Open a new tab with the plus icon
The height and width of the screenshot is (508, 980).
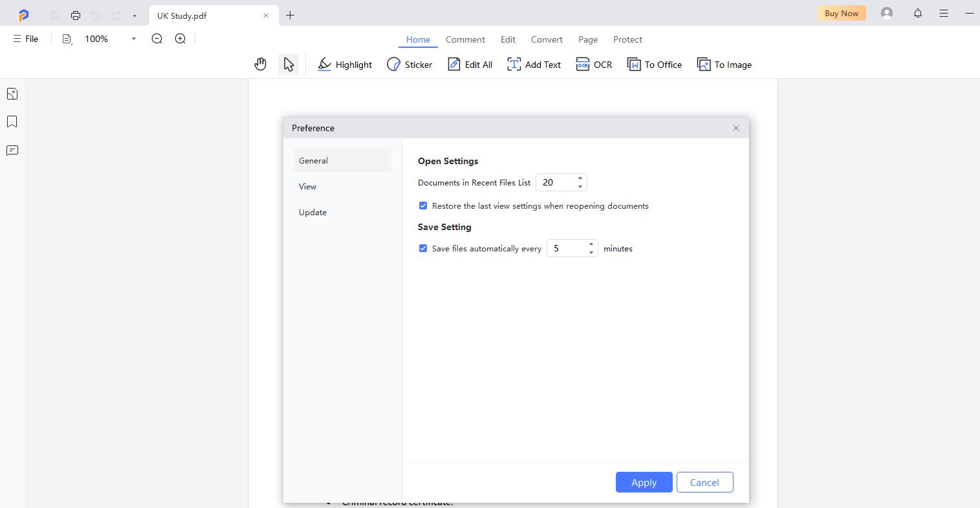[290, 16]
